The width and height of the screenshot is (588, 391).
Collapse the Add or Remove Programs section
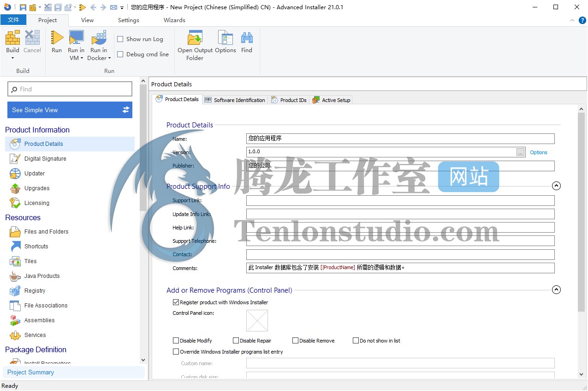557,290
